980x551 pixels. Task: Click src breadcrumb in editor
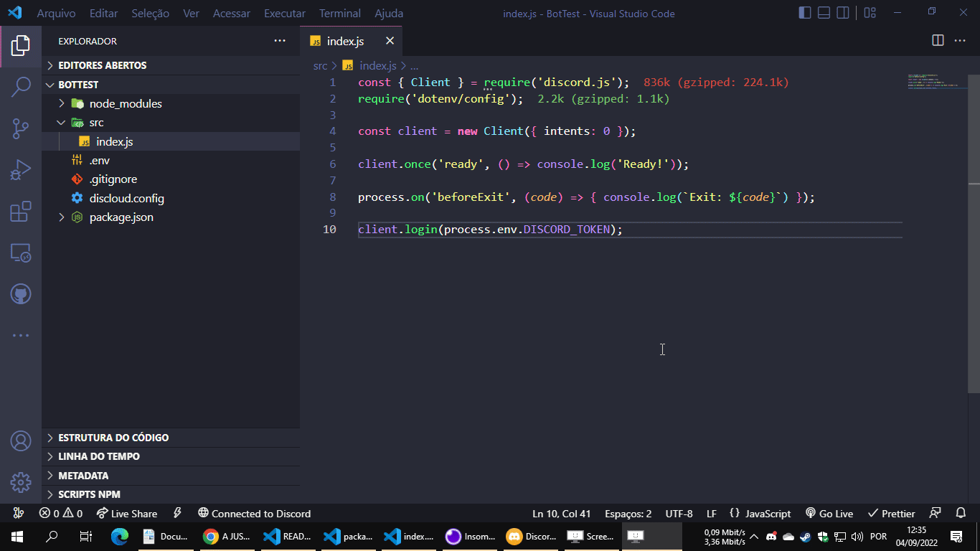[x=320, y=65]
